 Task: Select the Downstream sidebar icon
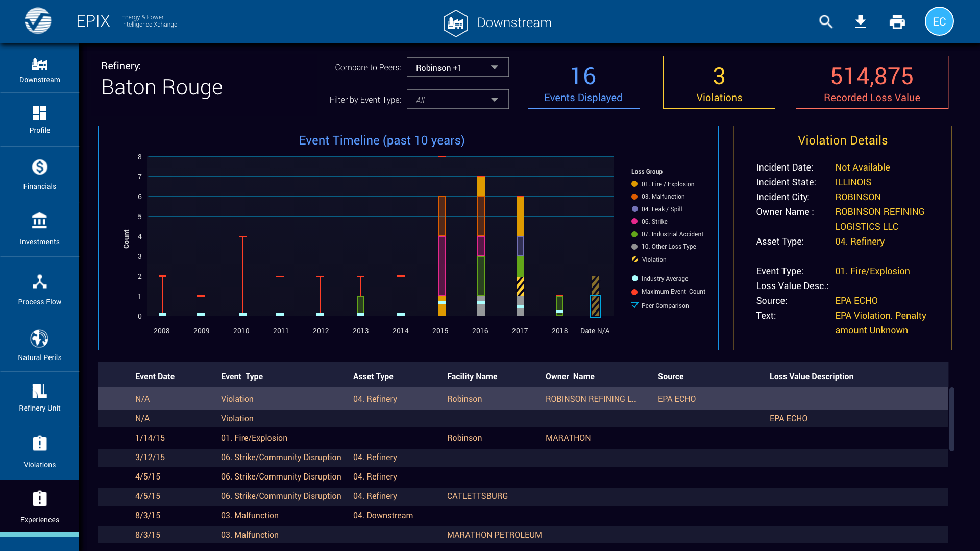click(40, 64)
